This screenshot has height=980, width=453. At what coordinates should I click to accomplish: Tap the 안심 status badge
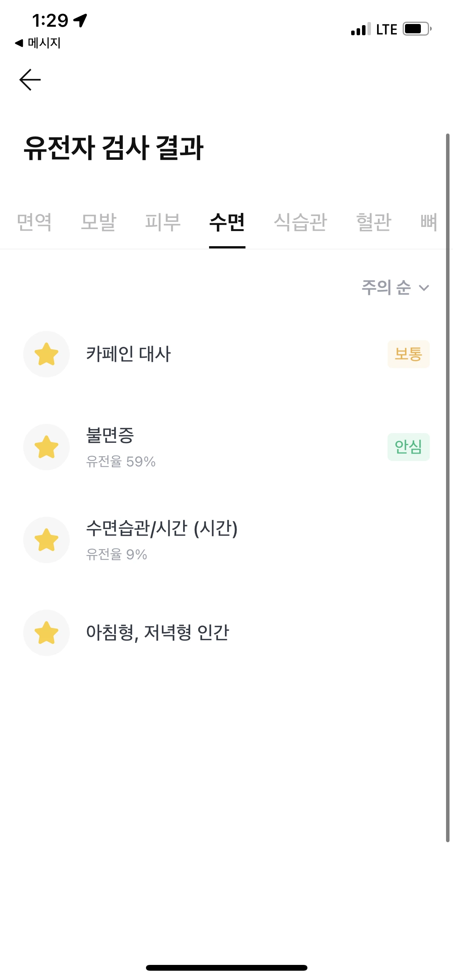click(408, 447)
